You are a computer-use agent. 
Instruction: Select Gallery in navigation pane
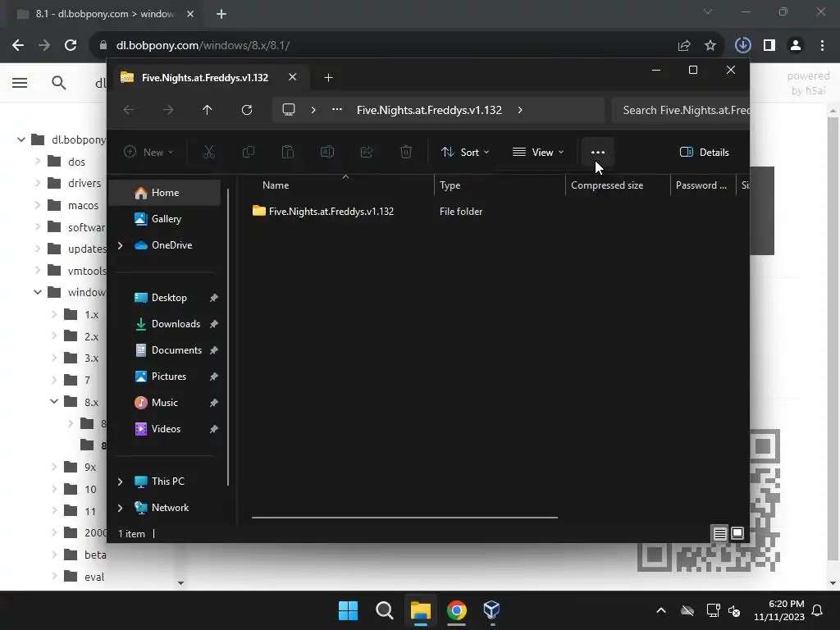tap(165, 219)
